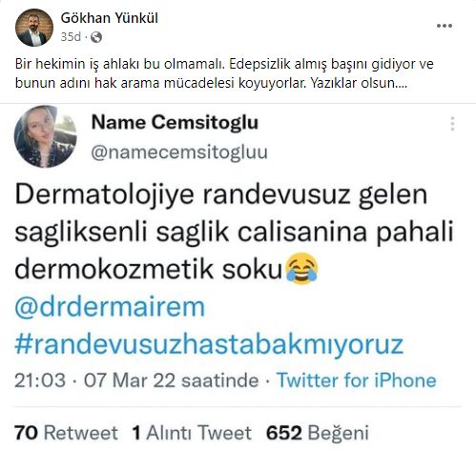The image size is (476, 450).
Task: Click the Twitter for iPhone source link
Action: point(357,380)
